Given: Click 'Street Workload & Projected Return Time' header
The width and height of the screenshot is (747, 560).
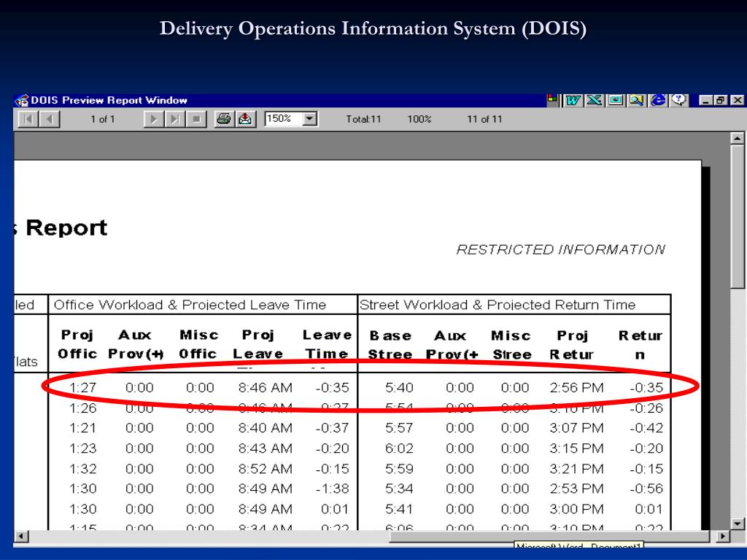Looking at the screenshot, I should (498, 305).
